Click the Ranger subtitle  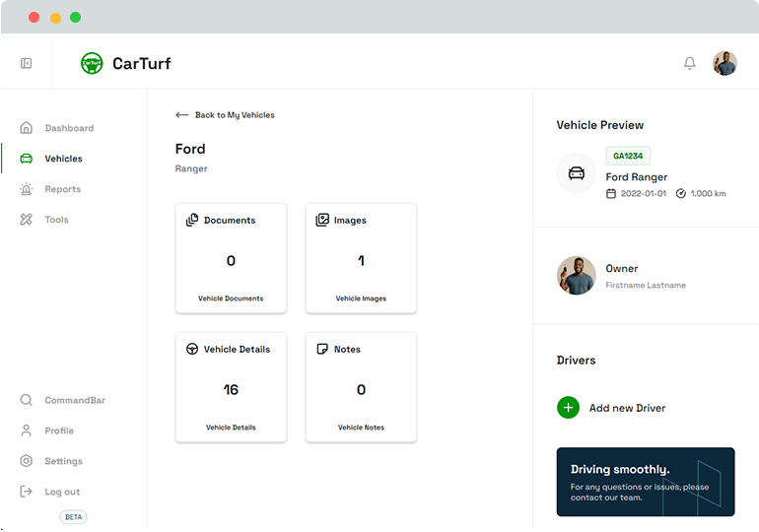pos(191,168)
